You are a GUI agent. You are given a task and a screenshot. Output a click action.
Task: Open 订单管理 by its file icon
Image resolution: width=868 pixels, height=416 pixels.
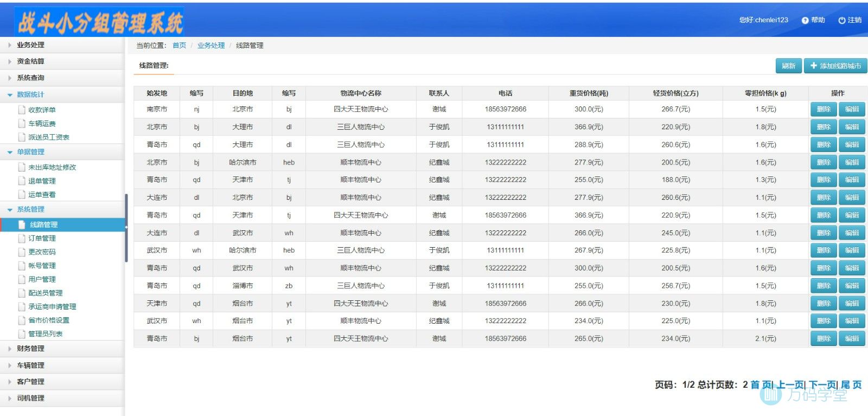pos(22,238)
